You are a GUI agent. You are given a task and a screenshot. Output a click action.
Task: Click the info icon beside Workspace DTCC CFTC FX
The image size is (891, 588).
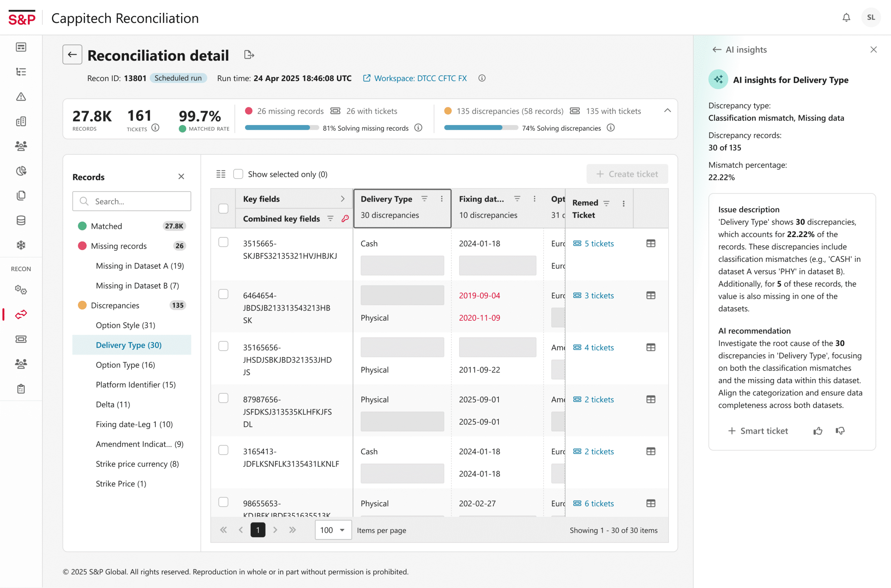482,78
